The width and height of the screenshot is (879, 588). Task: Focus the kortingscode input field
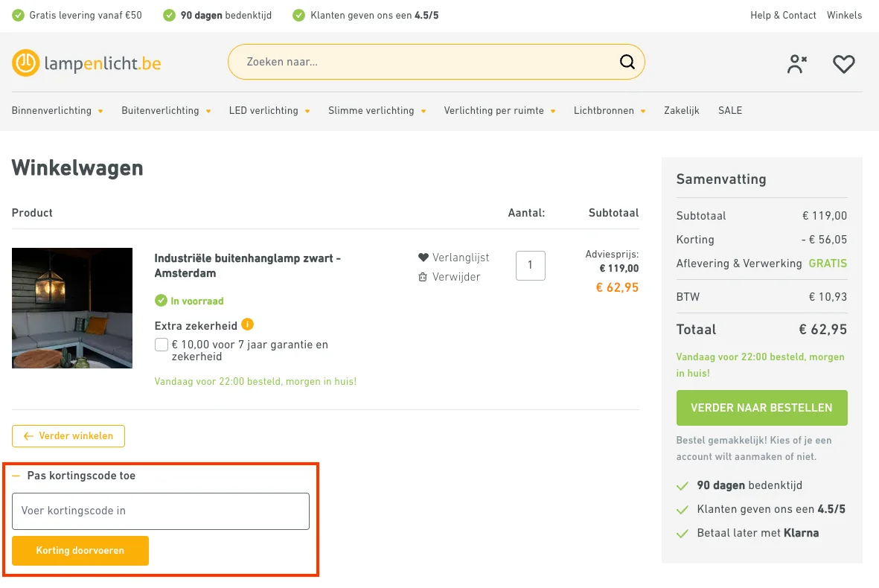[x=160, y=511]
